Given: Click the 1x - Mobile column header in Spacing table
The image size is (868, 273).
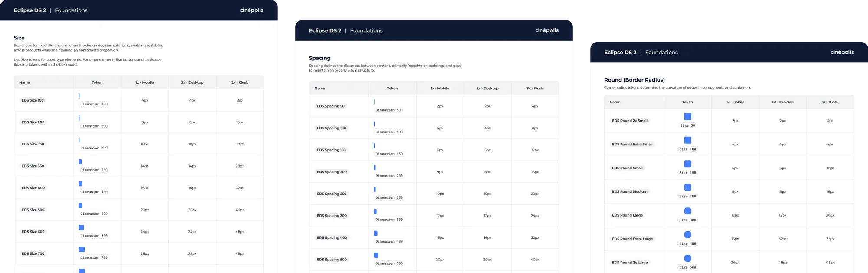Looking at the screenshot, I should tap(440, 88).
